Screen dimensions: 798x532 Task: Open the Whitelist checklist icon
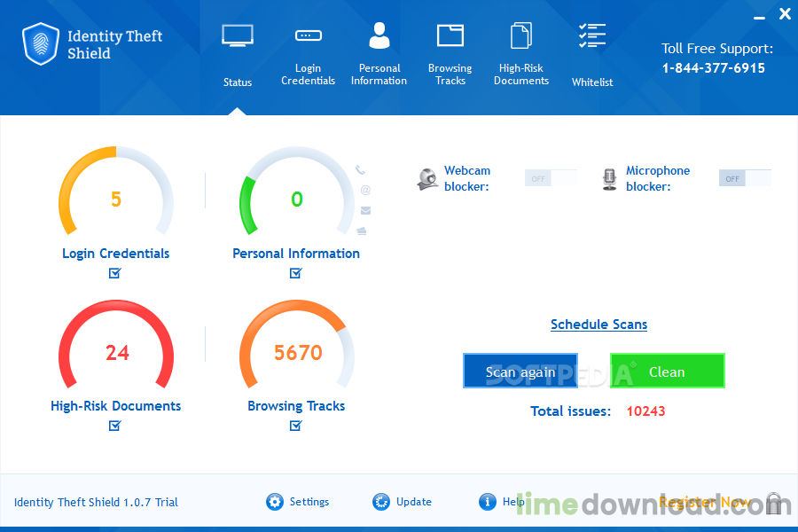tap(592, 35)
